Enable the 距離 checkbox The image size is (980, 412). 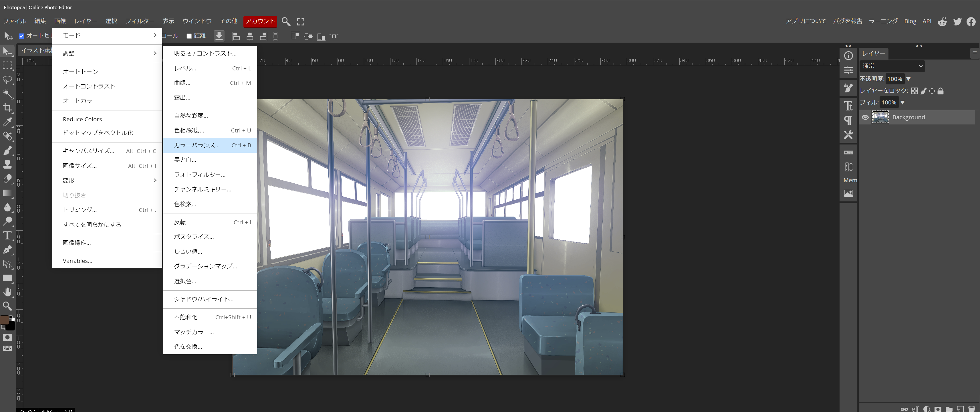[189, 36]
